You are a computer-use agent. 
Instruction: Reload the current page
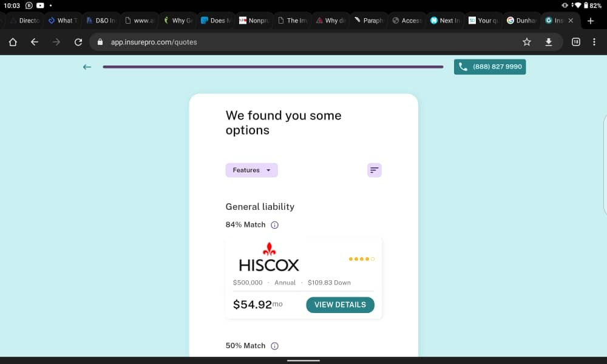(x=78, y=42)
